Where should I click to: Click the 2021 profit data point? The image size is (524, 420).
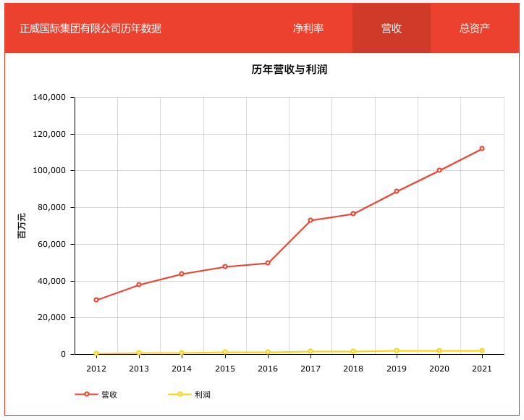coord(482,350)
